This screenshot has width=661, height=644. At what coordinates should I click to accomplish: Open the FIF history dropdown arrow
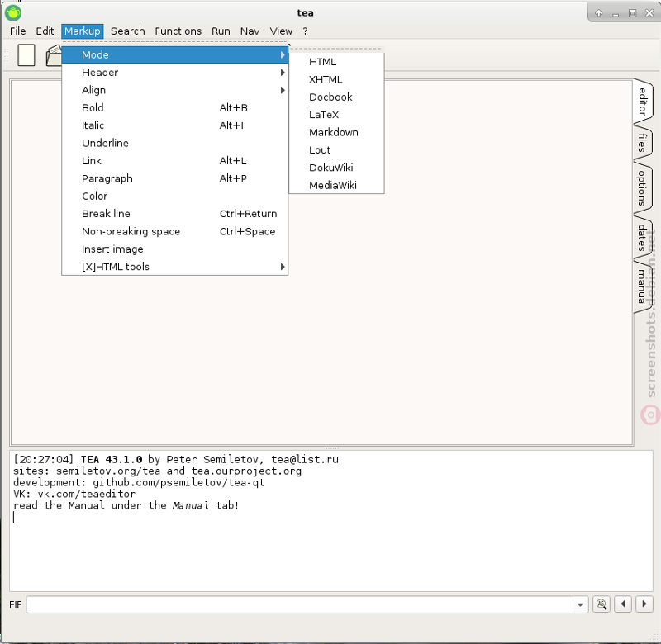pyautogui.click(x=581, y=604)
